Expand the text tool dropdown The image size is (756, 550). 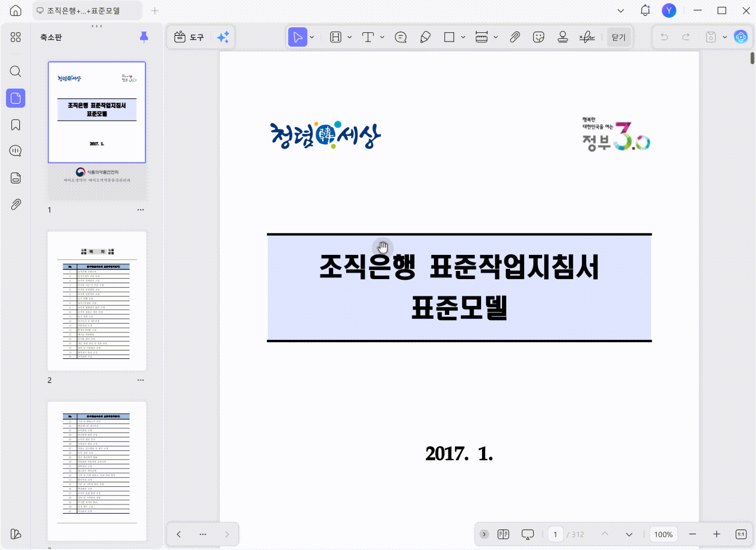click(382, 37)
